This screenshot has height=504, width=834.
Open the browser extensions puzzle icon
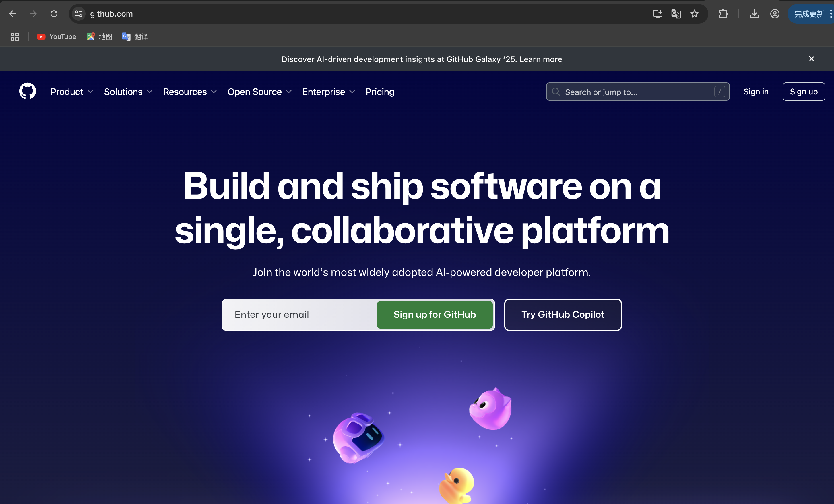point(723,14)
